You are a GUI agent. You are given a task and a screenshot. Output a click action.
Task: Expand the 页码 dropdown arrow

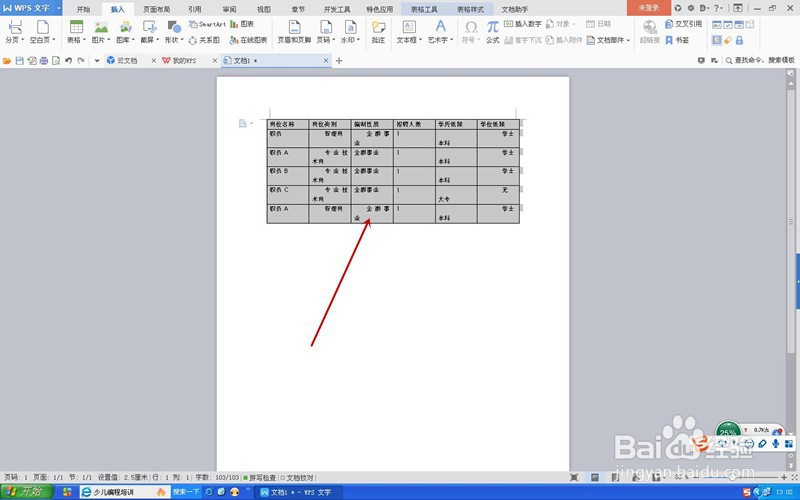[334, 40]
